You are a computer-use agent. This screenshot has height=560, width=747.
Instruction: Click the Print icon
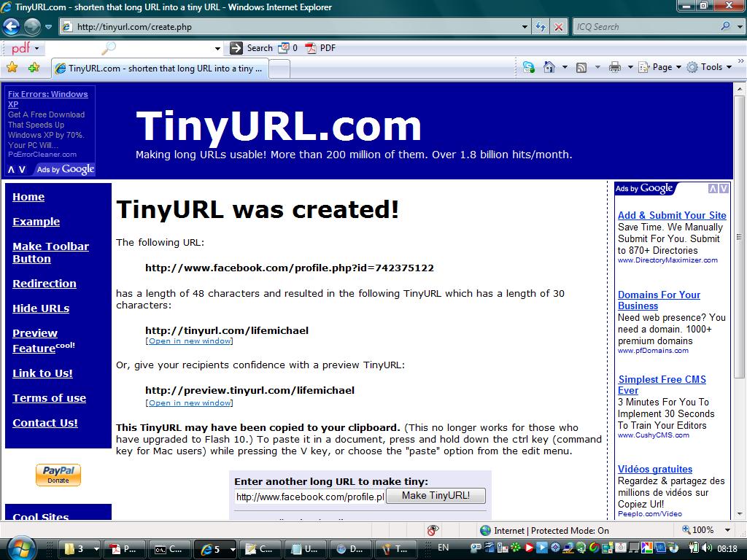pos(614,67)
